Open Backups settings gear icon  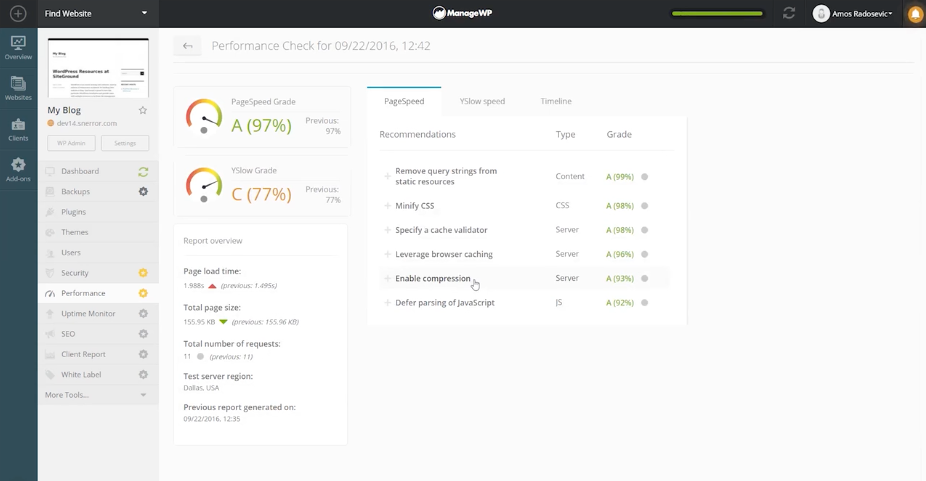point(143,192)
